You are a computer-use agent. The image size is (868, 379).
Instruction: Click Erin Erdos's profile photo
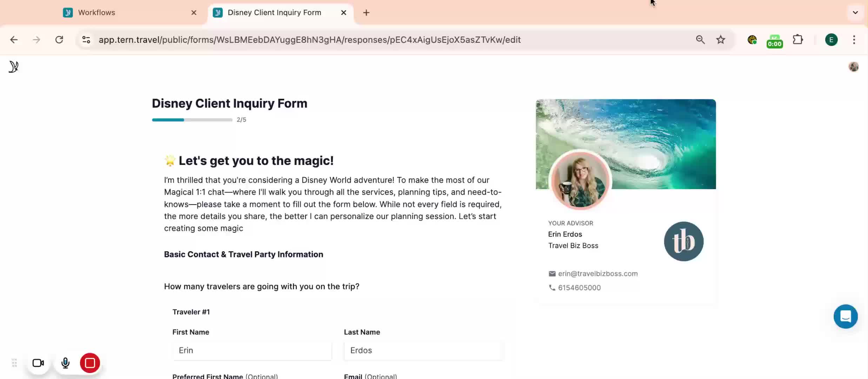point(580,180)
